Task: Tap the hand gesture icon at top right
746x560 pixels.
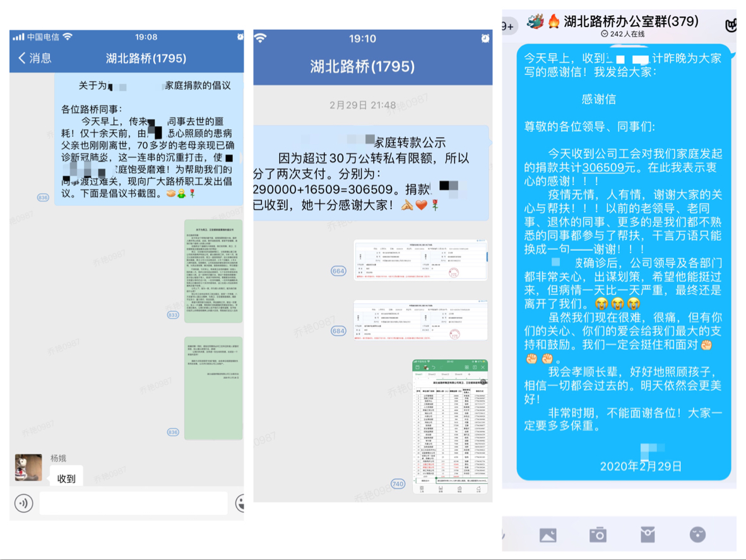Action: tap(731, 25)
